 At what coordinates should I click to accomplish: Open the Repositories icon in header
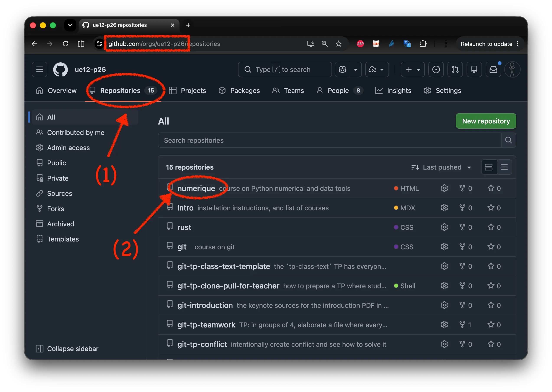click(x=474, y=70)
